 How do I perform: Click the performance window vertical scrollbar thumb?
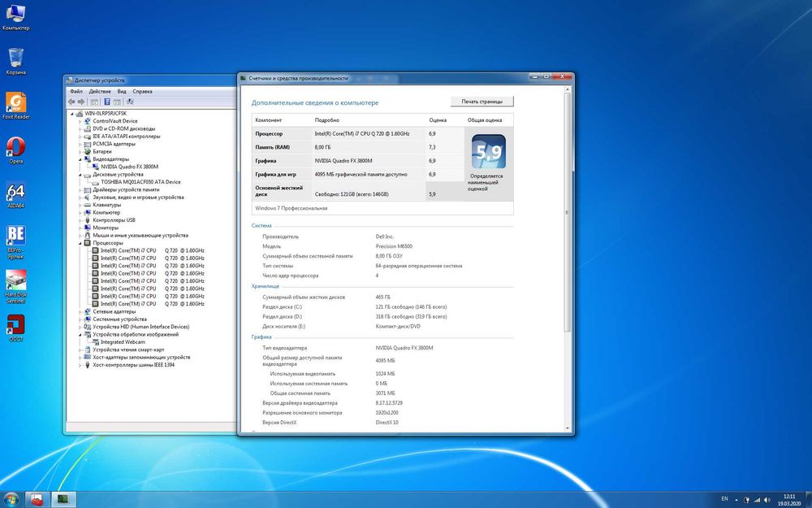(567, 212)
